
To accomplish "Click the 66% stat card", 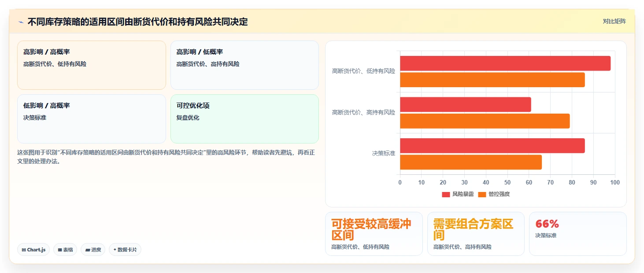I will coord(577,234).
